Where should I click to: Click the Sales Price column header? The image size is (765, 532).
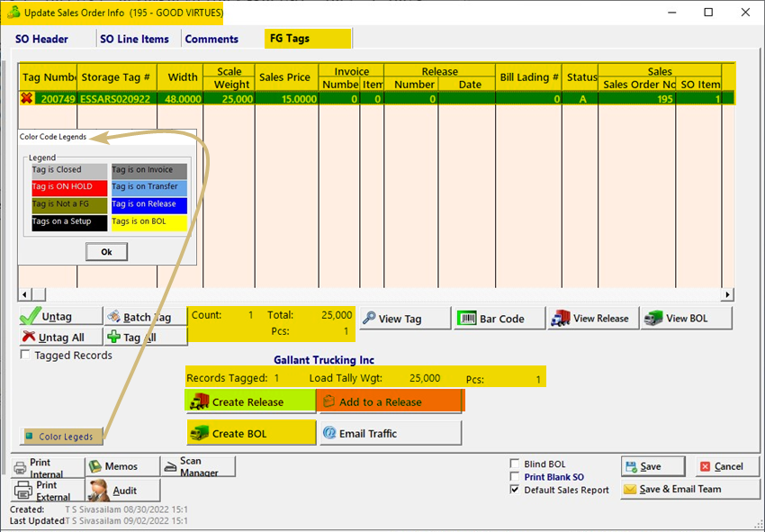pyautogui.click(x=286, y=77)
